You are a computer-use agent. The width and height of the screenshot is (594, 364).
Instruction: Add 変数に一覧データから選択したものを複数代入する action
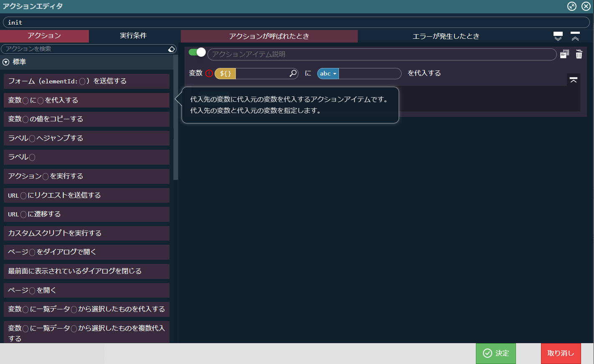pos(86,332)
